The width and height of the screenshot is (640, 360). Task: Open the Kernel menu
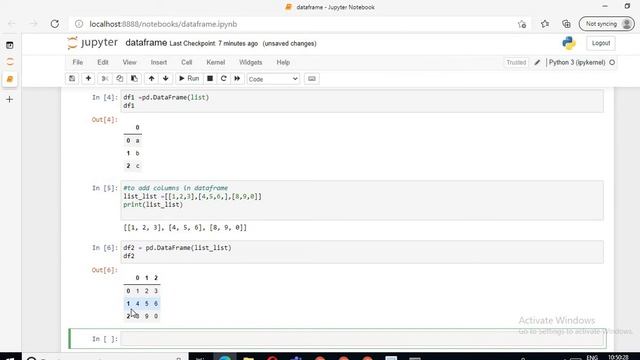216,62
